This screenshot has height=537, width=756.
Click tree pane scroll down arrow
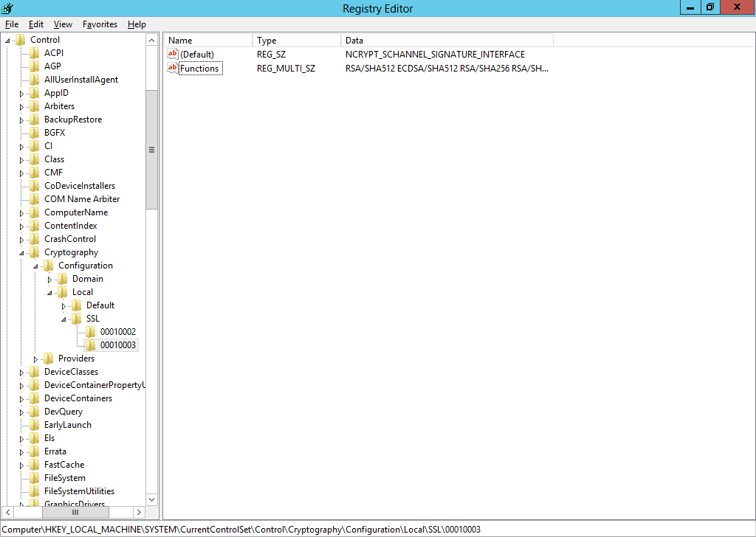click(151, 499)
